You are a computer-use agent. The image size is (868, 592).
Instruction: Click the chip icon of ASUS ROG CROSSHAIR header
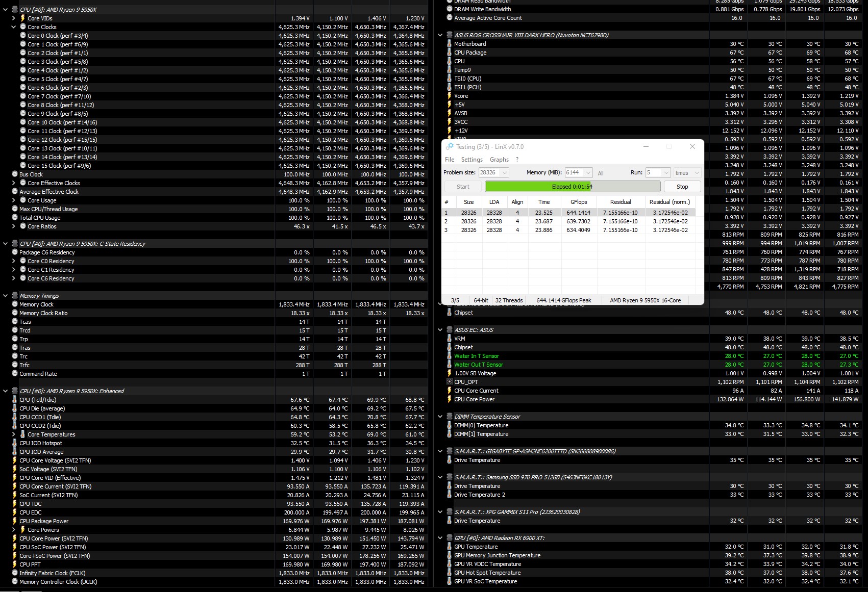click(450, 35)
